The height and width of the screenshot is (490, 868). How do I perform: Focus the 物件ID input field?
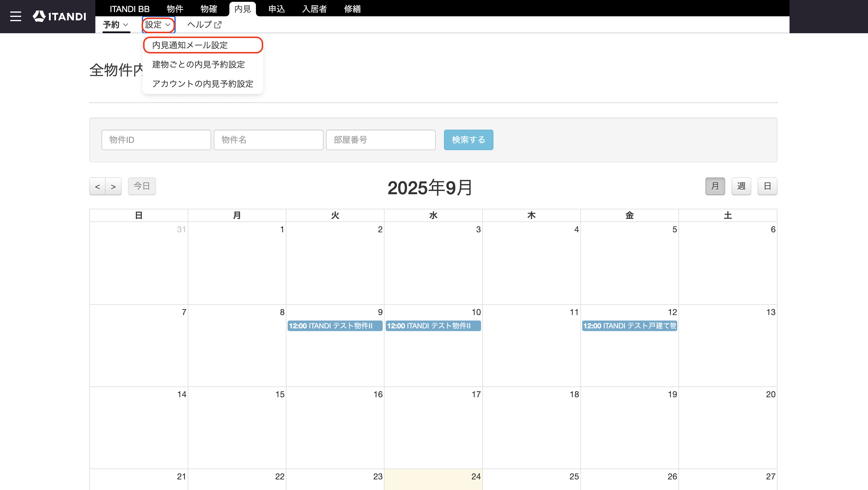click(x=156, y=140)
